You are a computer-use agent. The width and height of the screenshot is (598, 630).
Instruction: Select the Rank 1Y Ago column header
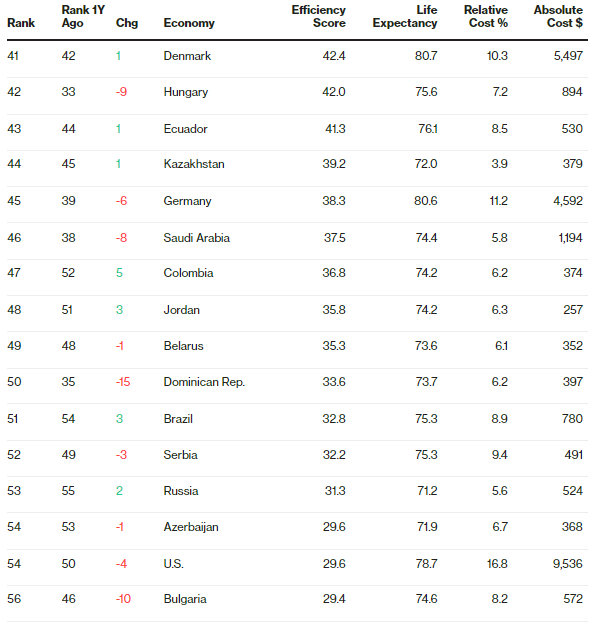pyautogui.click(x=83, y=16)
